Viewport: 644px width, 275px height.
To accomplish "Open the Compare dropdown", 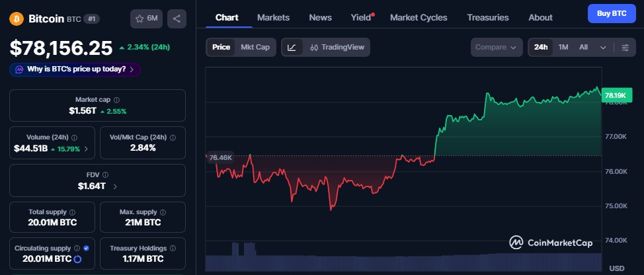I will click(x=497, y=47).
